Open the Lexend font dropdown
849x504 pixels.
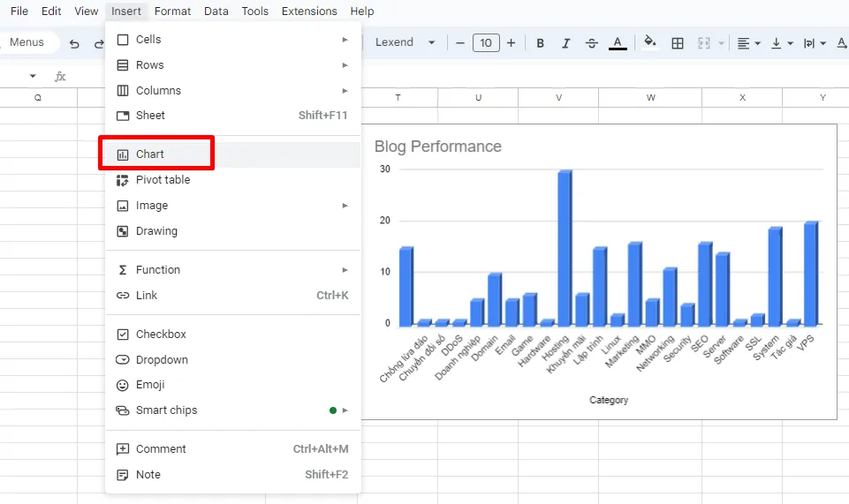405,42
